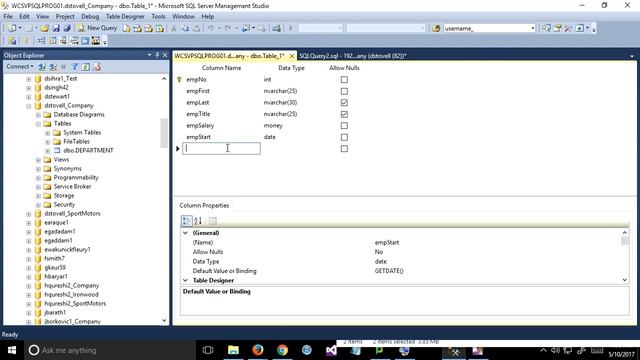Screen dimensions: 640x360
Task: Click the Relationships icon in Table Designer toolbar
Action: pos(41,41)
